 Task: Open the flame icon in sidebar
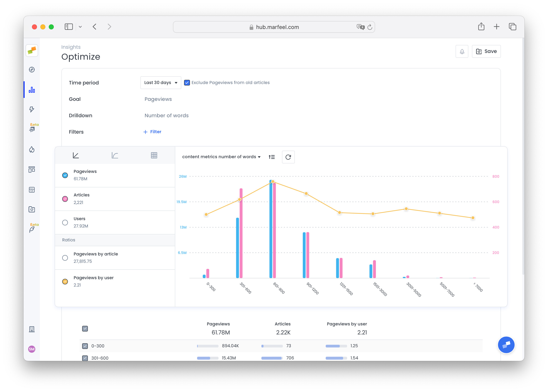click(32, 150)
